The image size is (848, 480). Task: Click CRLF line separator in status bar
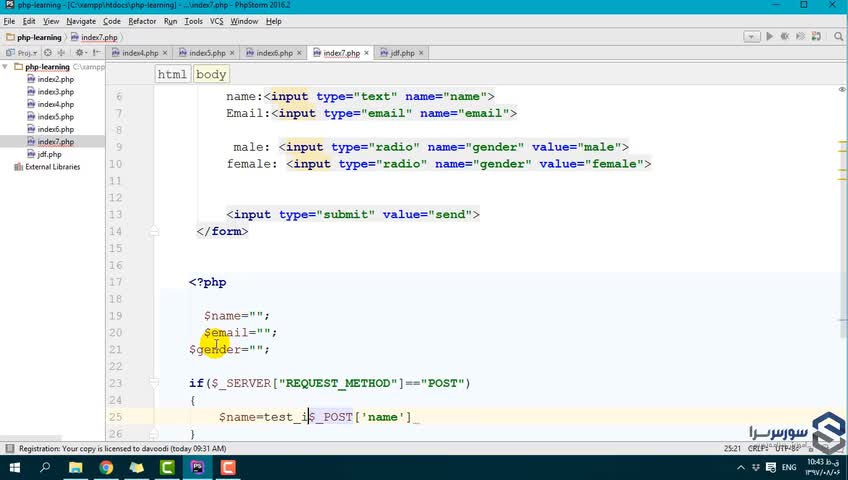pyautogui.click(x=757, y=448)
